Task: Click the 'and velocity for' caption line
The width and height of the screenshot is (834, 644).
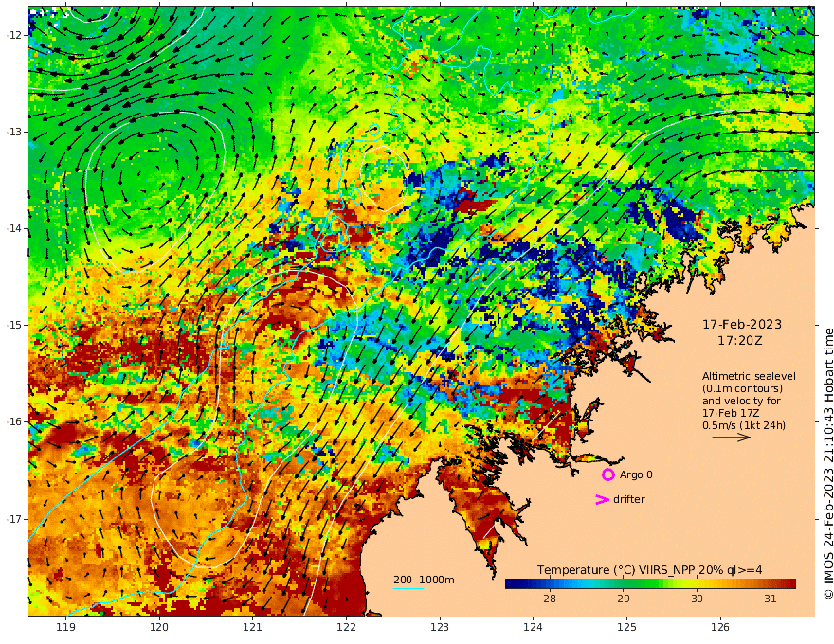Action: click(741, 401)
